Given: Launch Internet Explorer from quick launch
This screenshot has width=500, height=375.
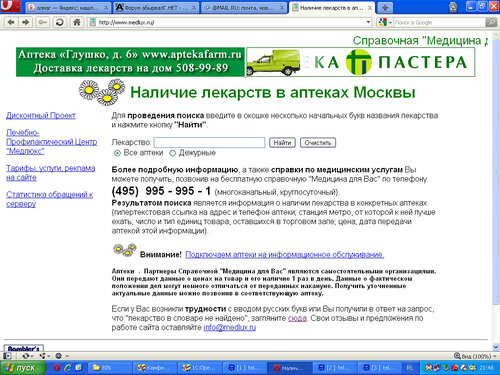Looking at the screenshot, I should (68, 368).
